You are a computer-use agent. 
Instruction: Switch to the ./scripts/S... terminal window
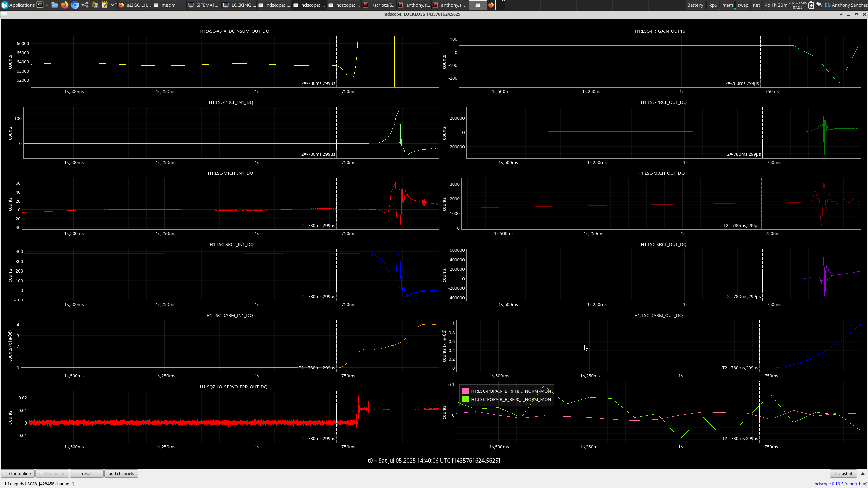pos(379,5)
